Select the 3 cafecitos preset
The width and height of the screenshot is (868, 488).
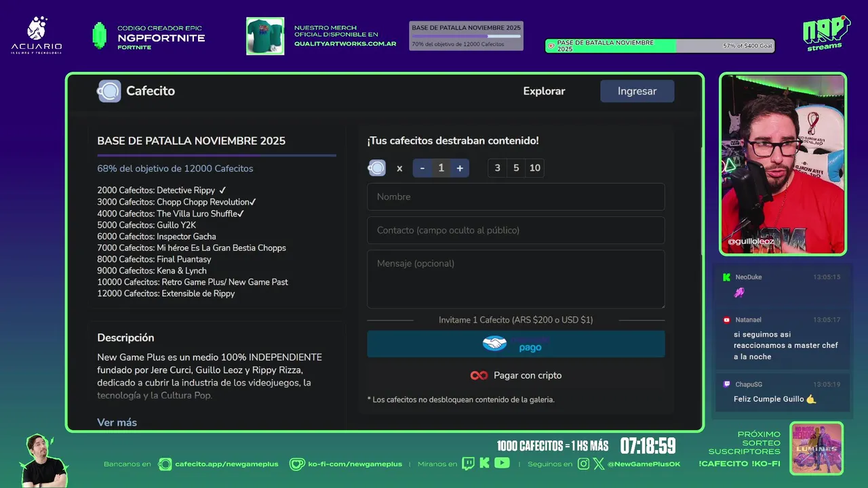pos(498,168)
